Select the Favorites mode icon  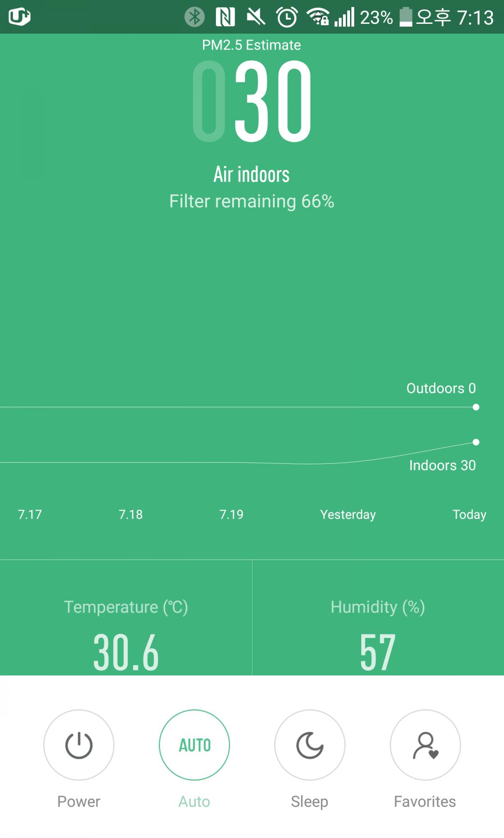coord(425,745)
